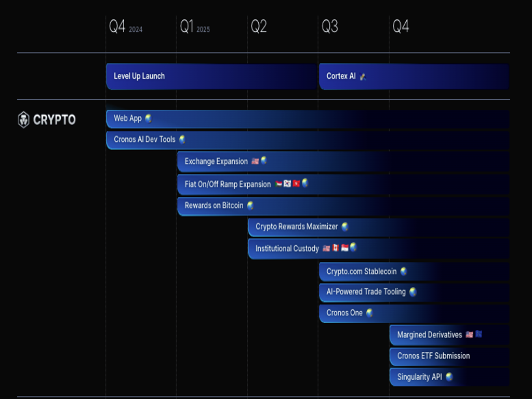Open the Level Up Launch bar
Viewport: 532px width, 399px height.
click(139, 76)
